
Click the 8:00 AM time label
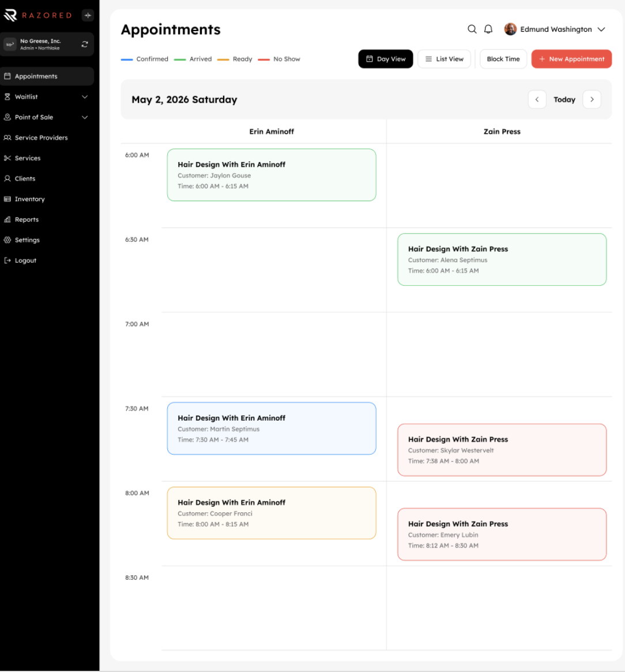(137, 493)
